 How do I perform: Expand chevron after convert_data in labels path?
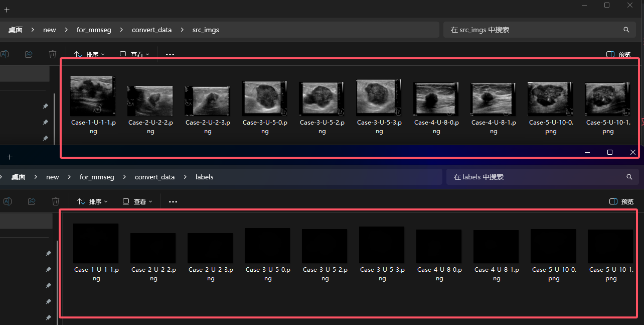tap(185, 177)
